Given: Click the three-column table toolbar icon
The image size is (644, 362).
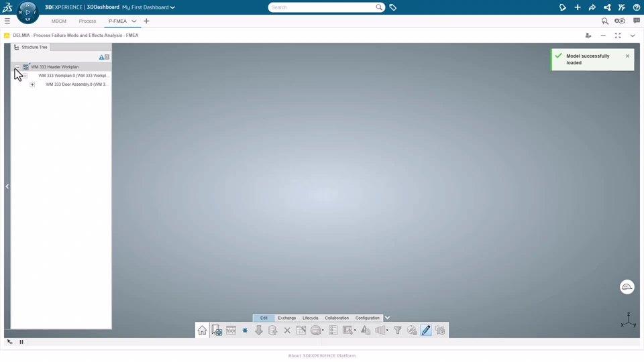Looking at the screenshot, I should 231,330.
